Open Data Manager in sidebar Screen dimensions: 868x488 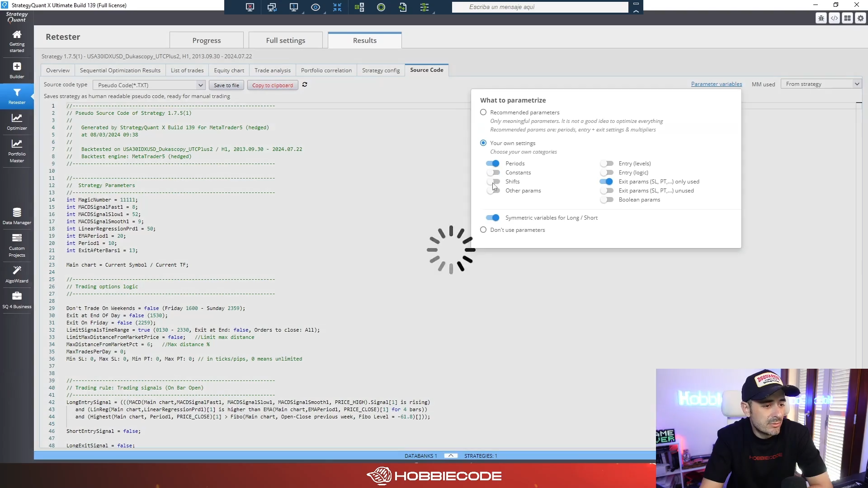[17, 216]
